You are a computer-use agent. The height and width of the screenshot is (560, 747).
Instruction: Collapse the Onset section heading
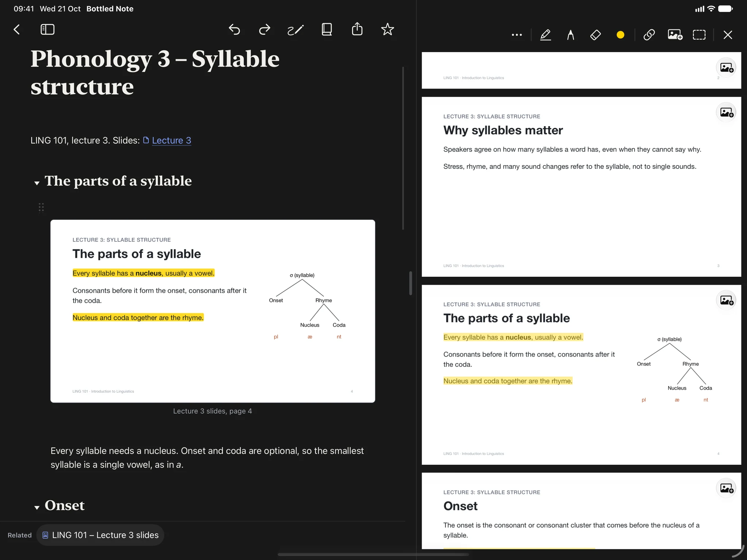(37, 507)
